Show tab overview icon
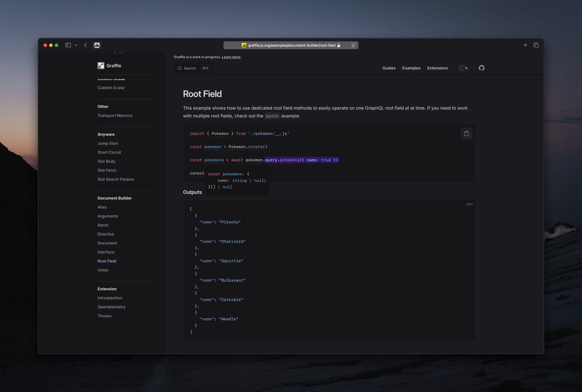The height and width of the screenshot is (392, 582). (536, 45)
